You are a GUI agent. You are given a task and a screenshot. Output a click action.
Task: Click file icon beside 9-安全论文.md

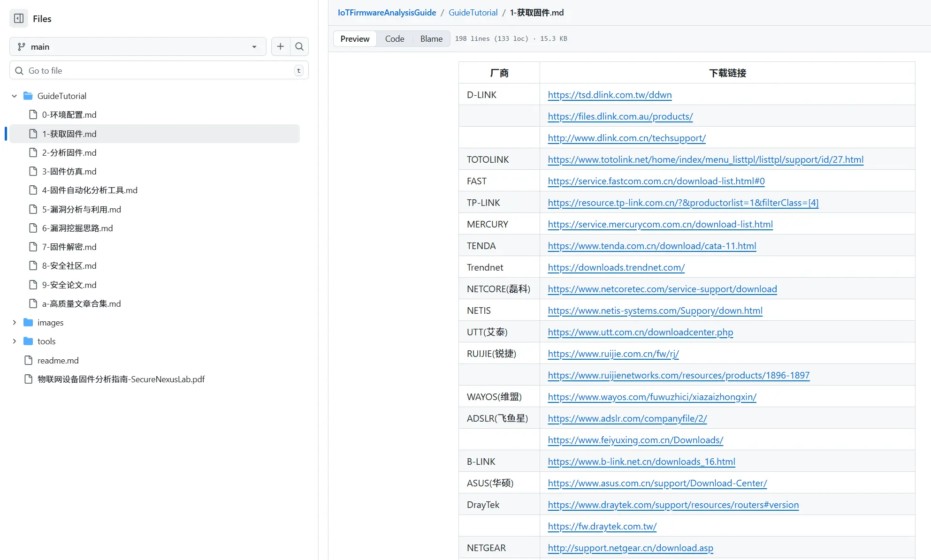pyautogui.click(x=33, y=285)
